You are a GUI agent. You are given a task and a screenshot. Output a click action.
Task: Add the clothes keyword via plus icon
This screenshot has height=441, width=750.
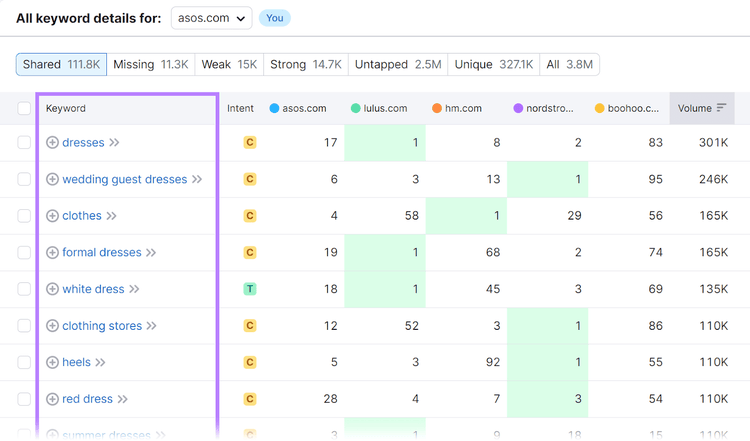(52, 216)
